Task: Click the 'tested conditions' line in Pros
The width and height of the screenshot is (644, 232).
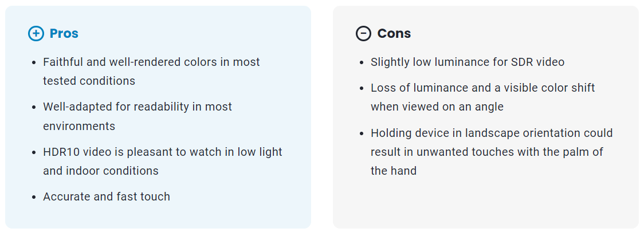Action: tap(89, 81)
